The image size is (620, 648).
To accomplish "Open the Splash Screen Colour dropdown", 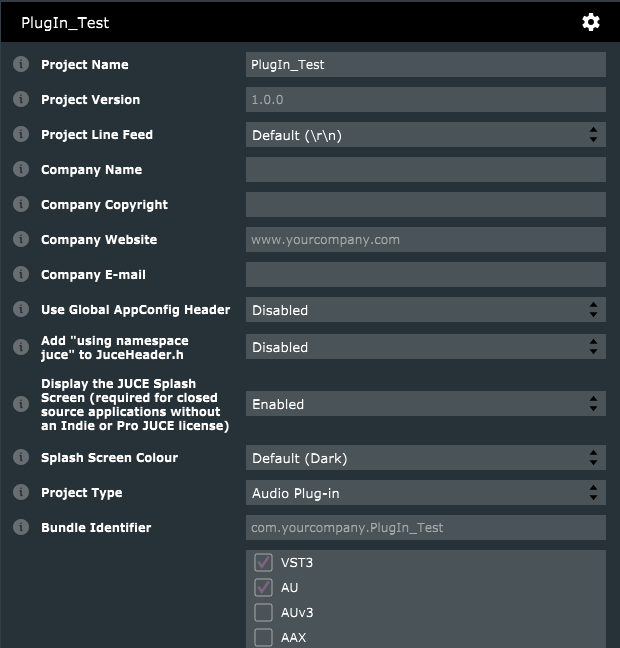I will pos(425,458).
